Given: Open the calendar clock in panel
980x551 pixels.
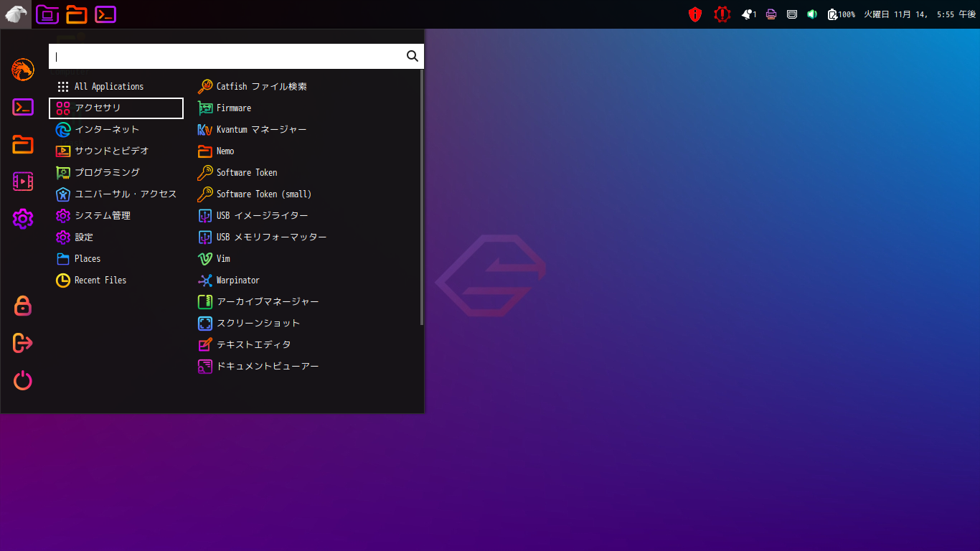Looking at the screenshot, I should point(920,14).
